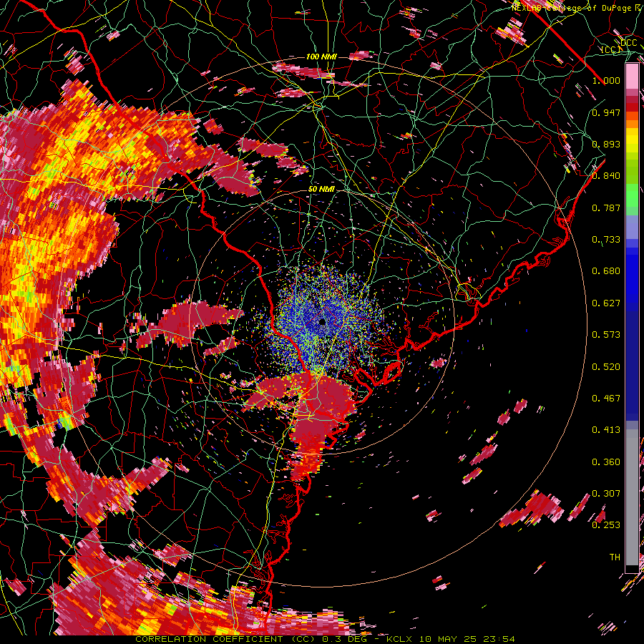Click the gray bottom segment of the color scale
Image resolution: width=644 pixels, height=644 pixels.
coord(632,497)
